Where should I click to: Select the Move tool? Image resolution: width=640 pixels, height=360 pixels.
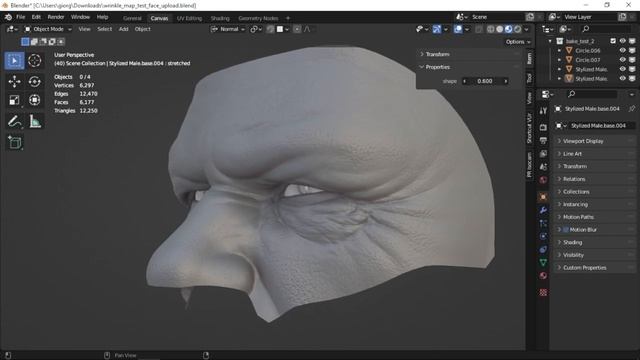coord(14,82)
